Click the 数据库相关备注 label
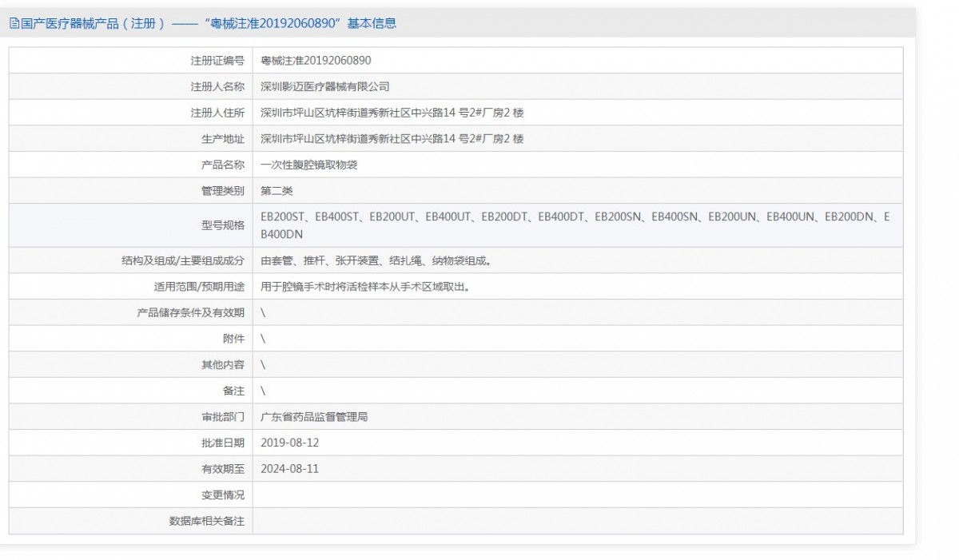 pos(207,521)
